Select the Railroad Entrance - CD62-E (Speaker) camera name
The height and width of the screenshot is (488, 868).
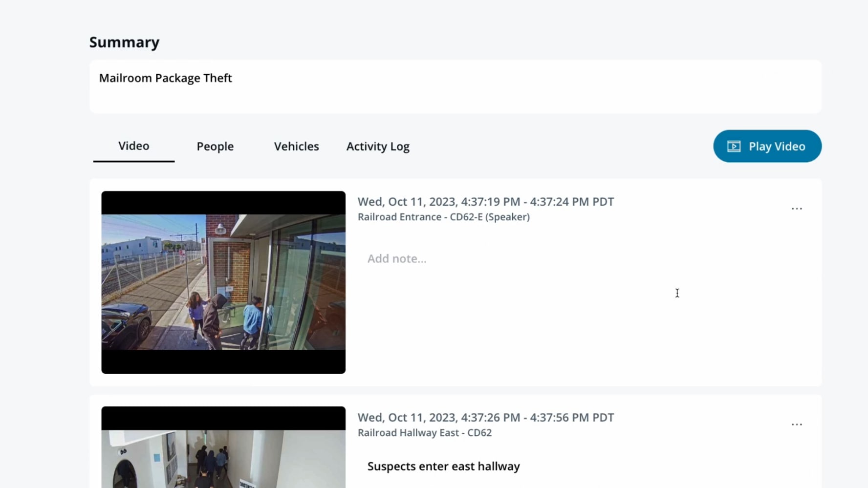pyautogui.click(x=443, y=217)
